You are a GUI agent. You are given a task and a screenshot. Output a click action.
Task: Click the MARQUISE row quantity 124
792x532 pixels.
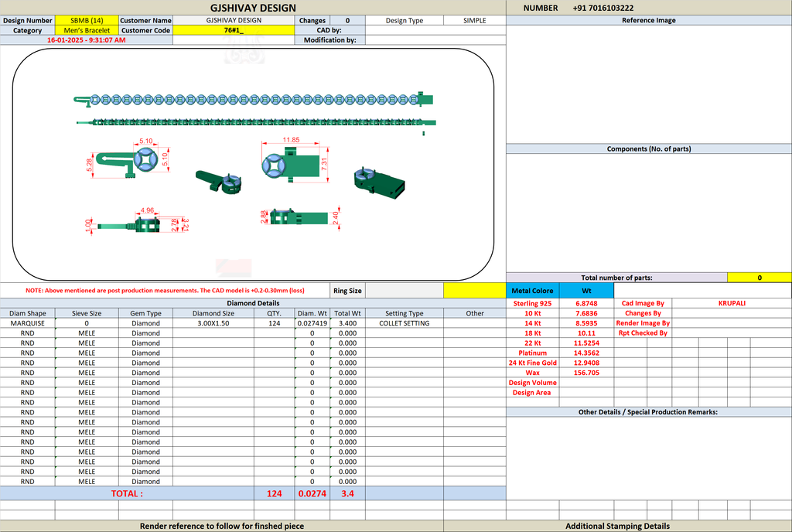(275, 323)
